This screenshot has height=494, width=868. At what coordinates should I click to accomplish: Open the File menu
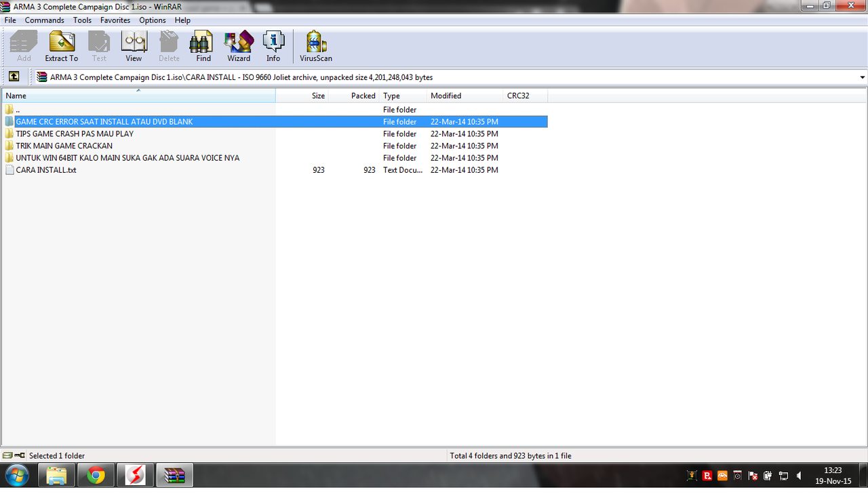[x=10, y=20]
